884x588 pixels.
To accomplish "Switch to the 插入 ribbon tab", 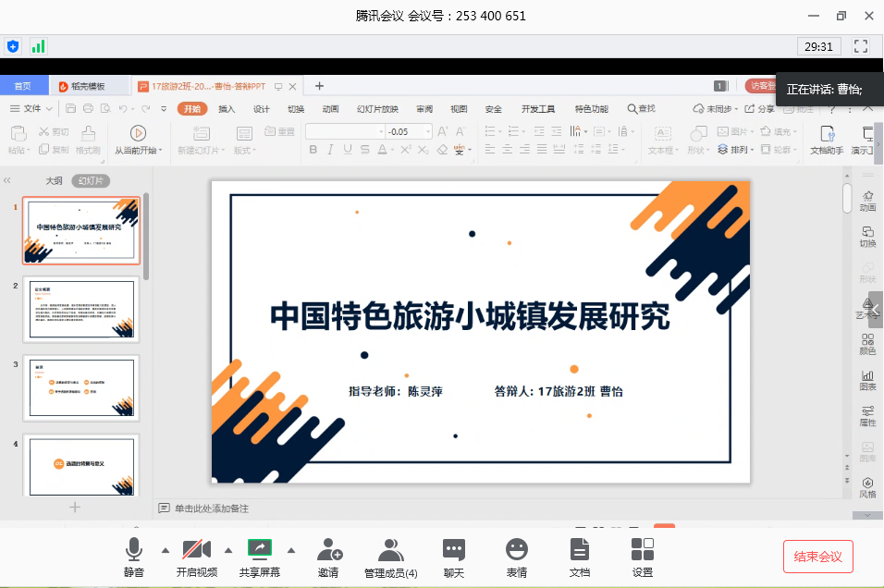I will click(x=227, y=108).
